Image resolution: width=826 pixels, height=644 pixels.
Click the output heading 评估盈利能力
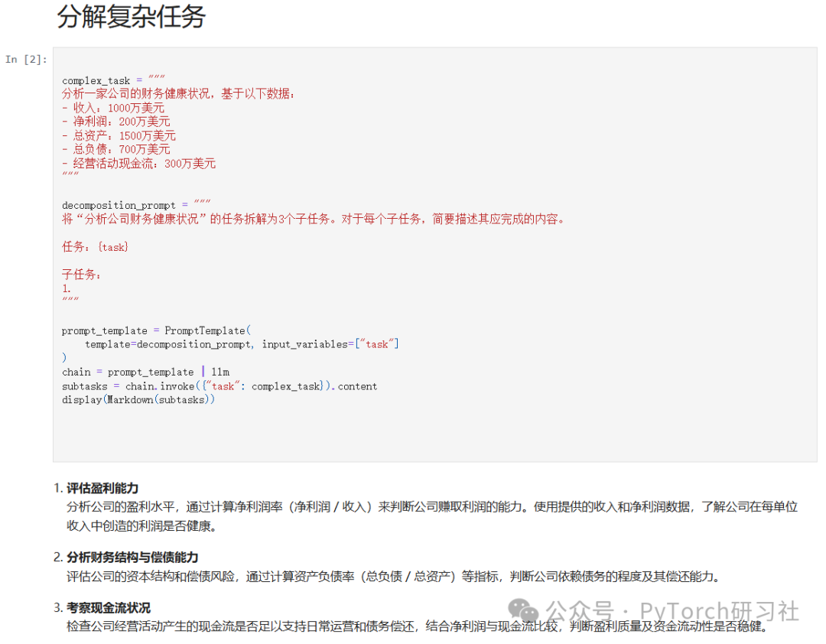[x=102, y=488]
